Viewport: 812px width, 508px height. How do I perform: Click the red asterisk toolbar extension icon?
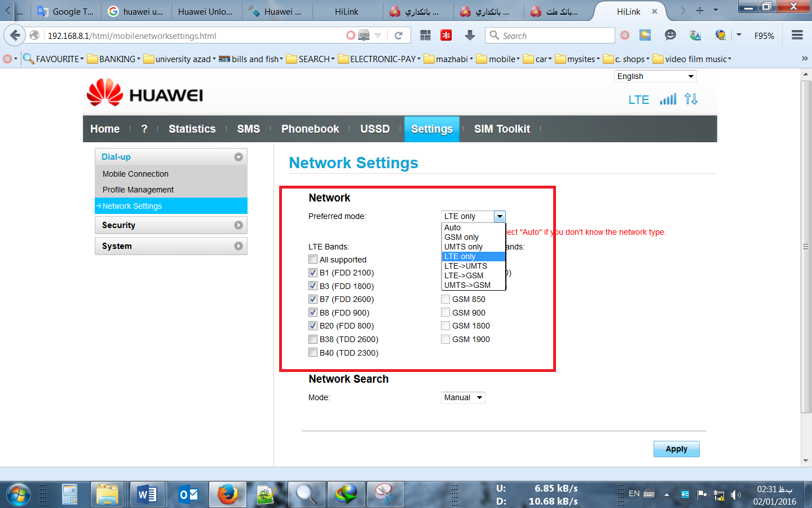[446, 36]
